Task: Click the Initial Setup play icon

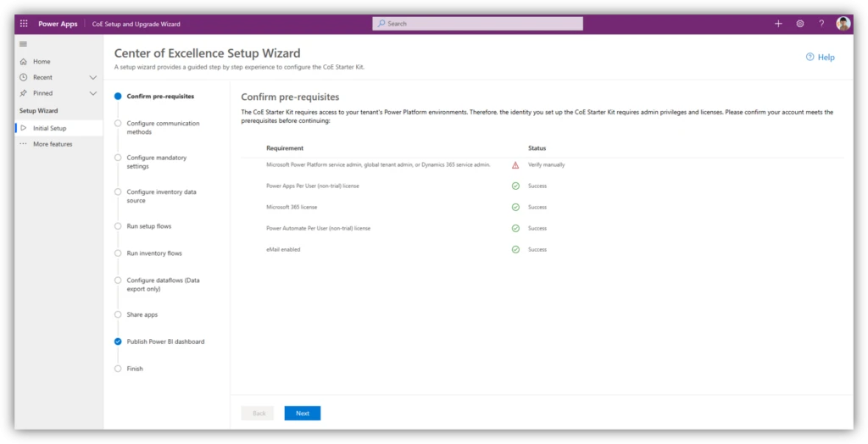Action: (x=23, y=128)
